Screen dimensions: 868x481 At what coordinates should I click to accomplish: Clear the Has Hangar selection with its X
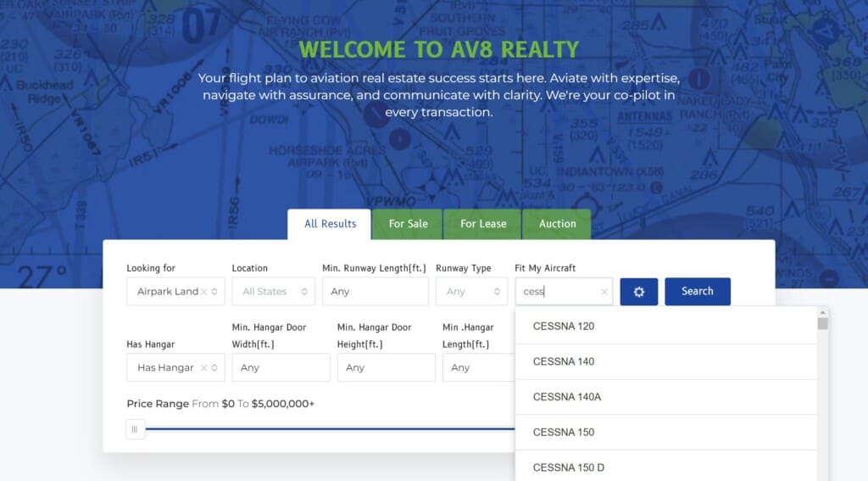click(x=203, y=368)
